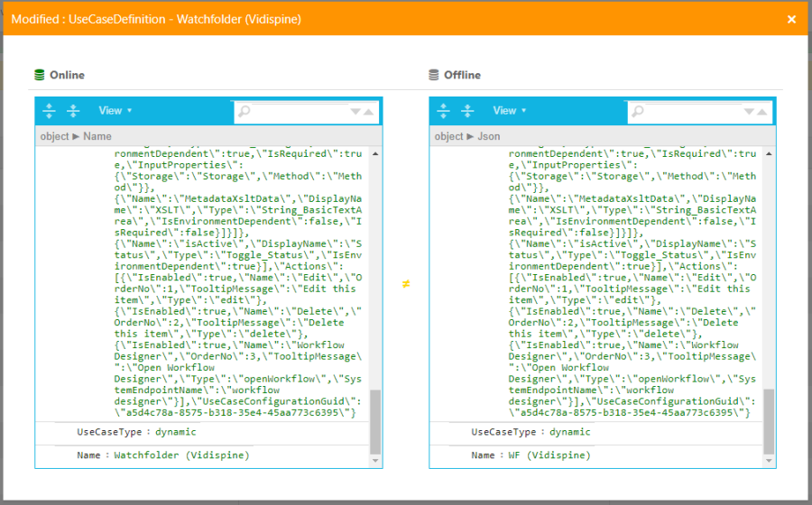Go to next search result in Offline panel
Screen dimensions: 812x505
point(750,112)
